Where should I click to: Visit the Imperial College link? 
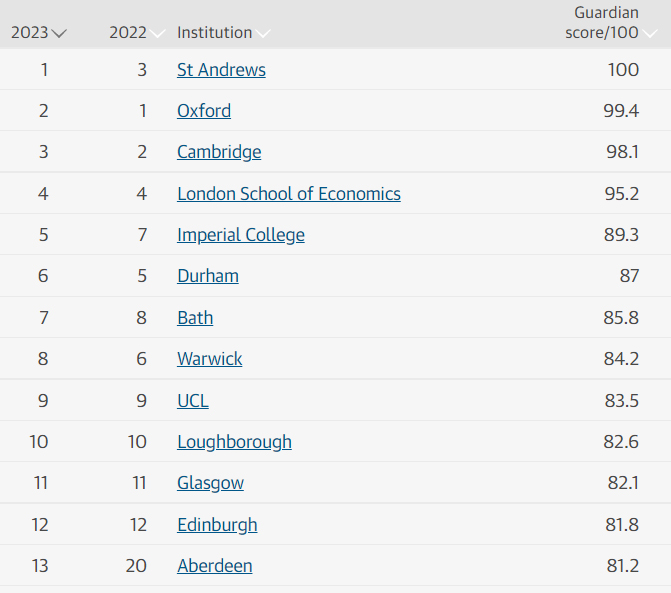click(x=241, y=235)
